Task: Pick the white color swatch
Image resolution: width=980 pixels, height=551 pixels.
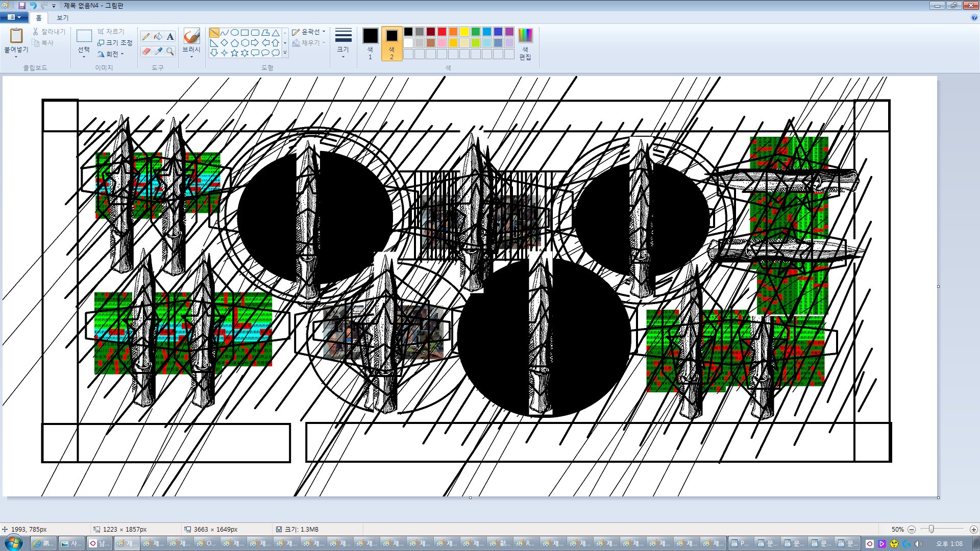Action: [408, 43]
